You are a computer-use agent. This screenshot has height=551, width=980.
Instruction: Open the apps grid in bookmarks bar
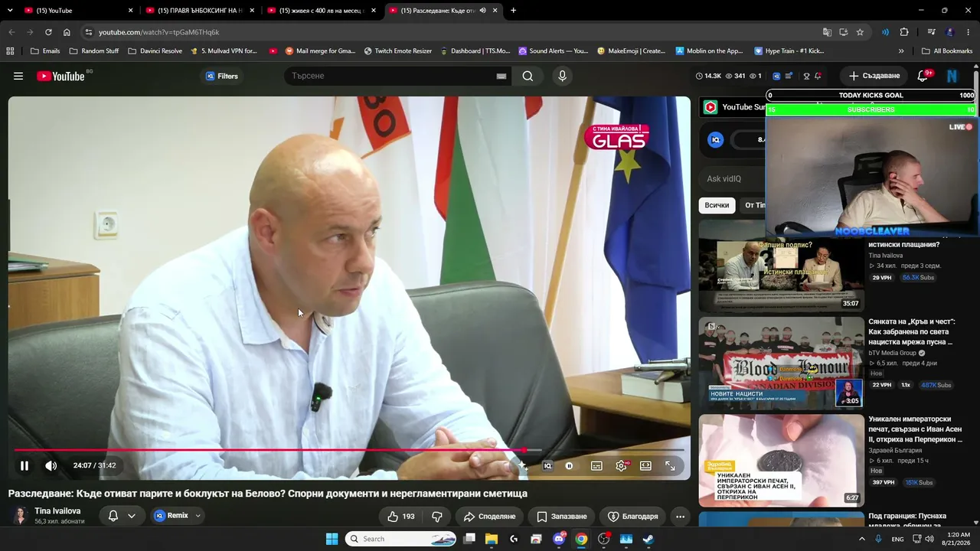pyautogui.click(x=10, y=51)
